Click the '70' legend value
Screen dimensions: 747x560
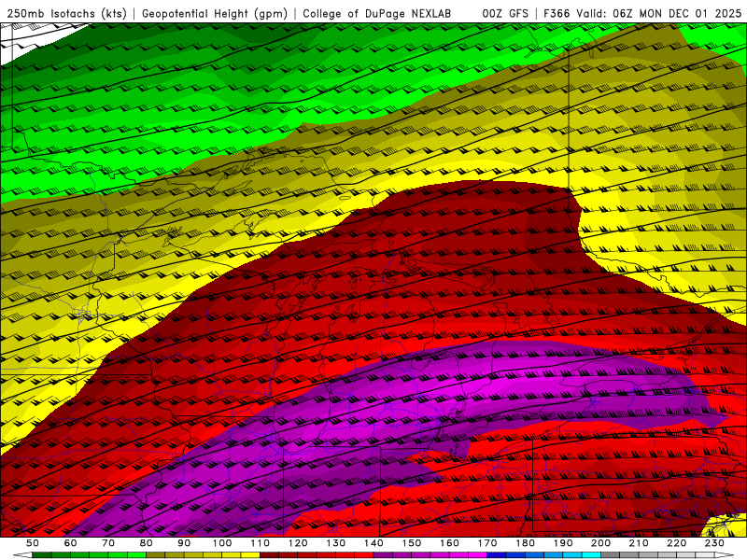[x=108, y=543]
